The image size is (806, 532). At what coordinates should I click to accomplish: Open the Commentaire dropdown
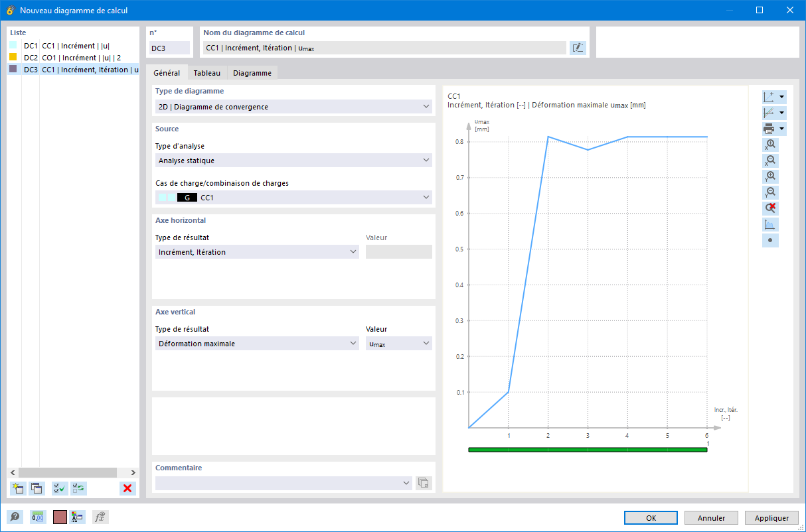tap(284, 483)
